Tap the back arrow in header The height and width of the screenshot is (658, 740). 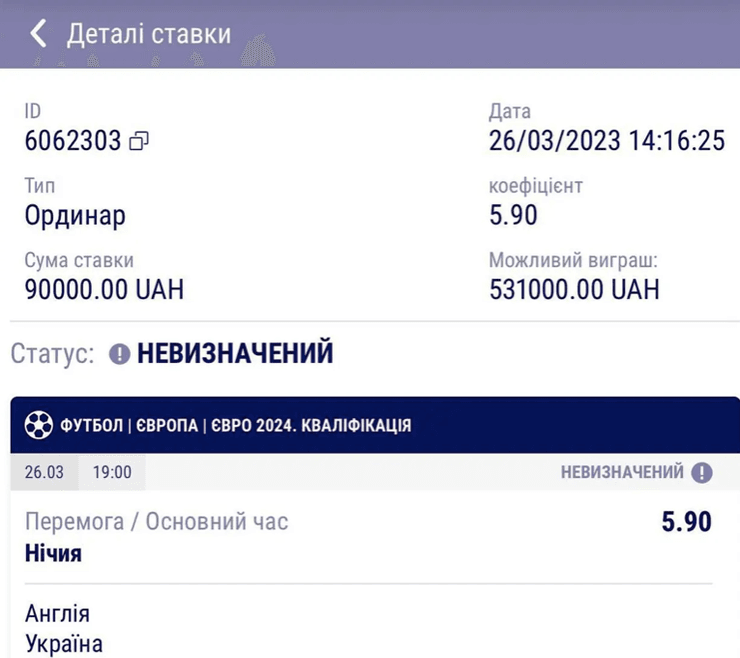[x=38, y=34]
